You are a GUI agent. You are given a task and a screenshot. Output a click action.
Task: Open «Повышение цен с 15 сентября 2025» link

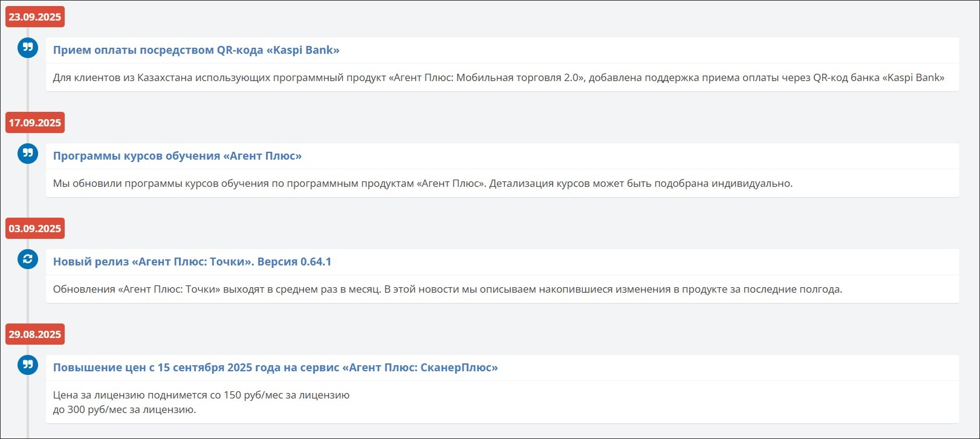click(275, 368)
